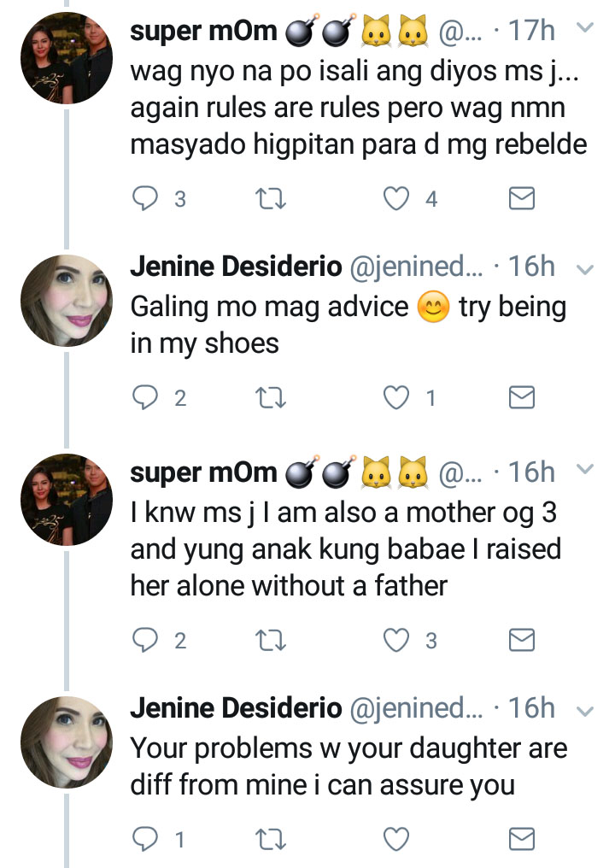Like 'Your problems w your daughter' tweet

[x=395, y=839]
